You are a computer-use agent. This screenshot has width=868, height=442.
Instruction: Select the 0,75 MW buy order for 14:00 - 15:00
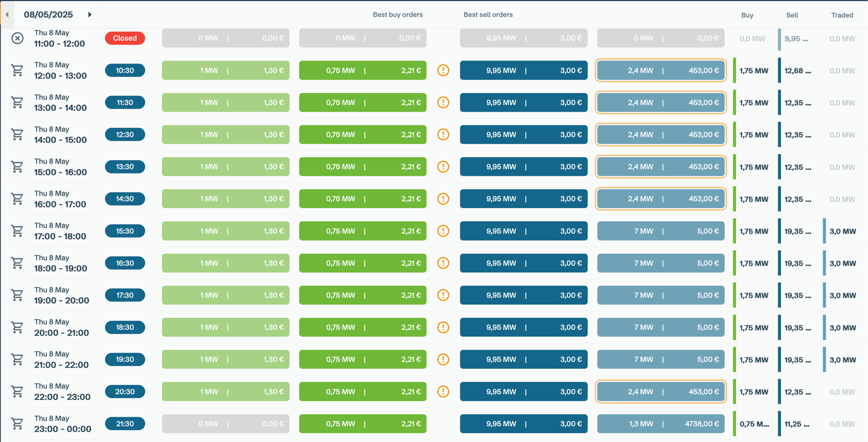[x=363, y=134]
